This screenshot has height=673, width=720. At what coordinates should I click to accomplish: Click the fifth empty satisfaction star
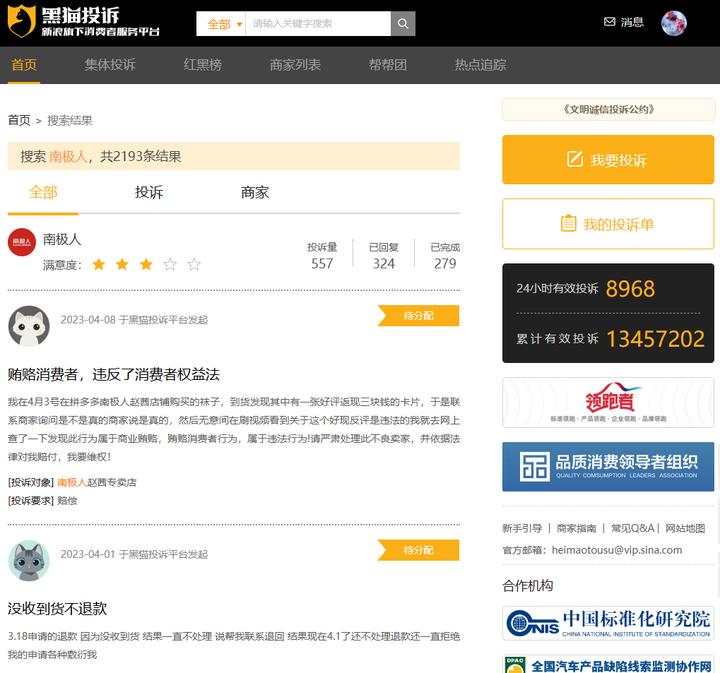[x=194, y=264]
